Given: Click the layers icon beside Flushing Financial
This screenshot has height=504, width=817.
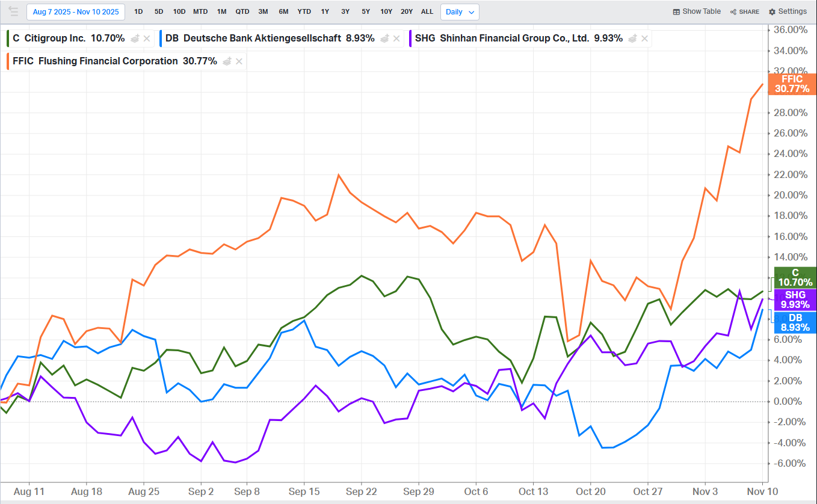Looking at the screenshot, I should point(227,61).
